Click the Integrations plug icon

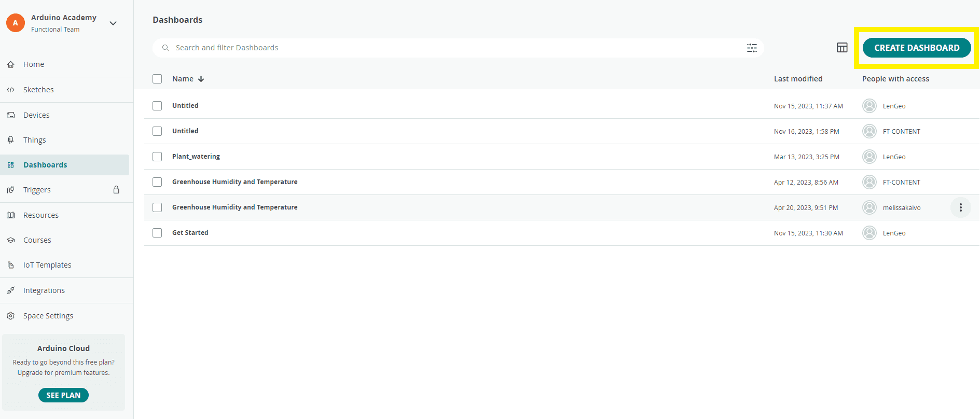coord(11,290)
